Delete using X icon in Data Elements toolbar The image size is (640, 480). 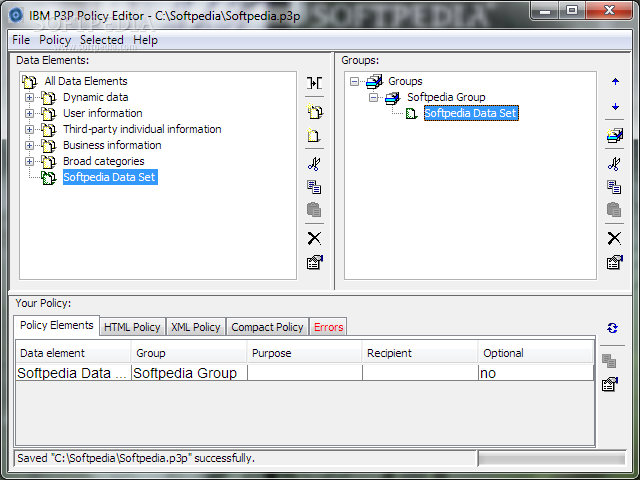(x=314, y=238)
